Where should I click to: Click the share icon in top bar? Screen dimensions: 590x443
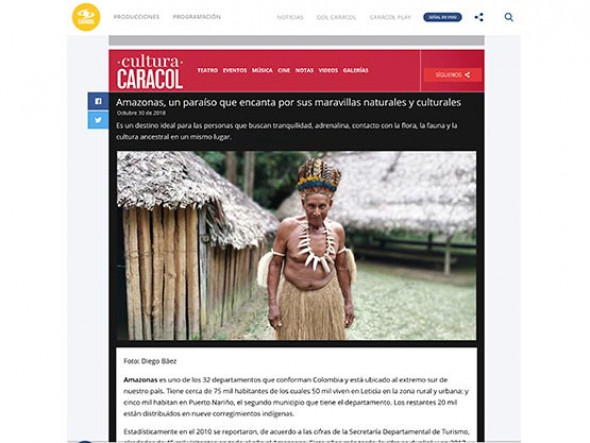click(479, 17)
